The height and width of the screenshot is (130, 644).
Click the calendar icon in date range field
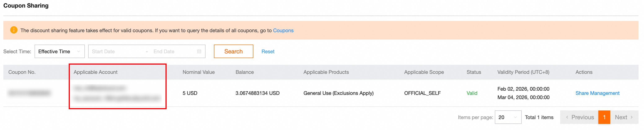click(199, 52)
